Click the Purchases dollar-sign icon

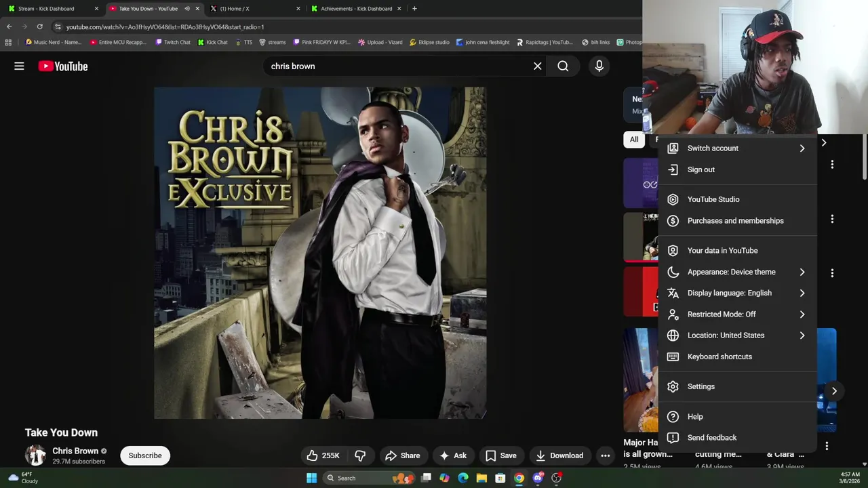(673, 220)
